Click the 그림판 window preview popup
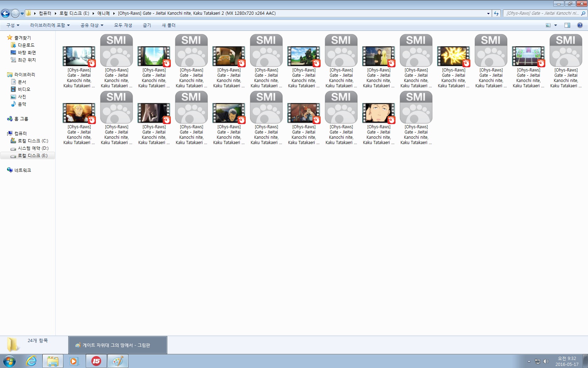Viewport: 588px width, 368px height. point(118,345)
